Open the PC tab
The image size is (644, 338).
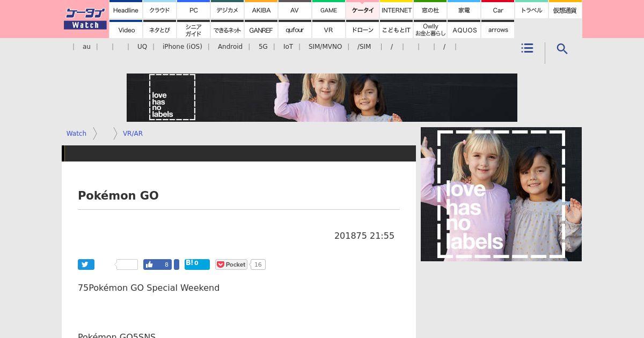coord(194,10)
